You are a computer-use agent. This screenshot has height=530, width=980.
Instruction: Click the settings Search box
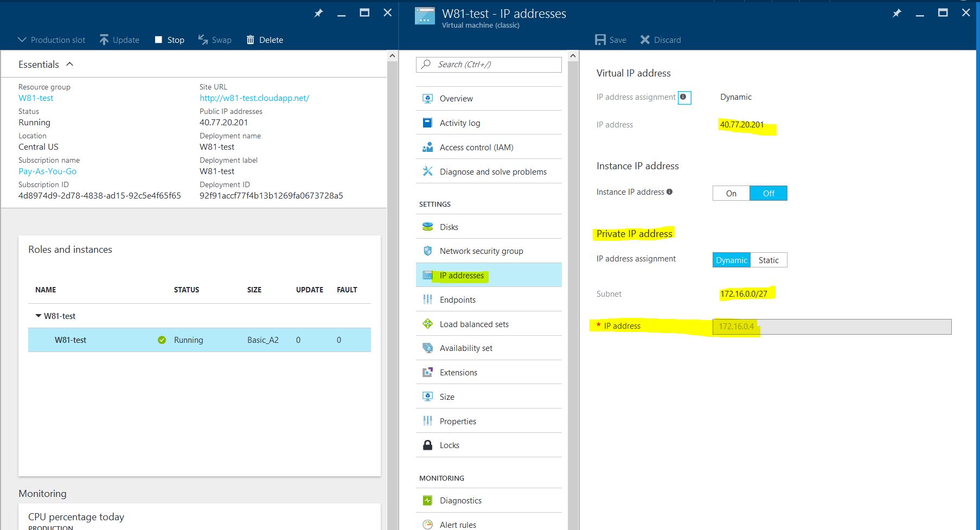coord(489,64)
